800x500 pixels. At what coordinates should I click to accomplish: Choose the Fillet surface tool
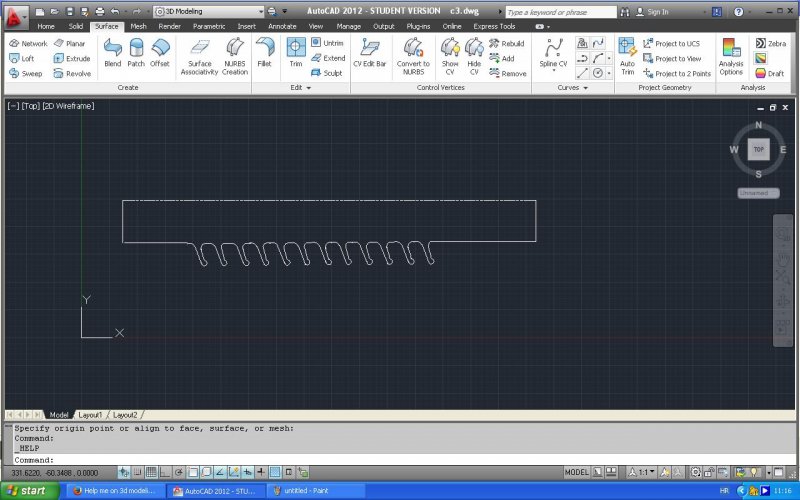(264, 52)
